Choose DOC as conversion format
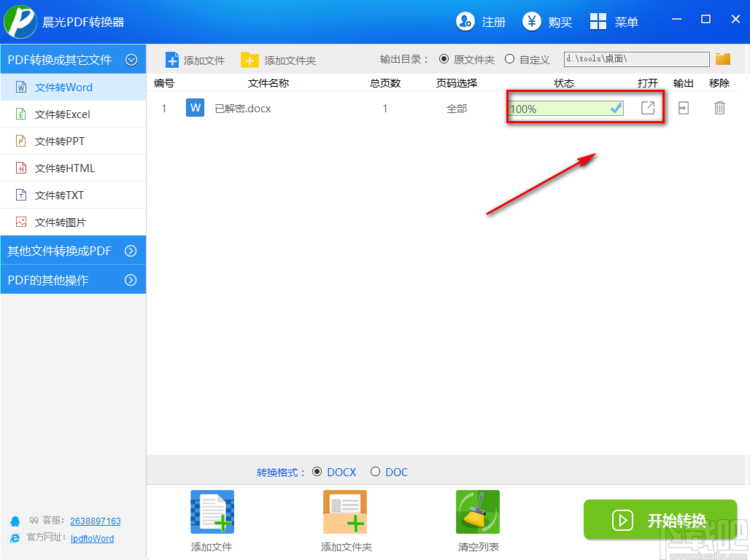 point(375,472)
